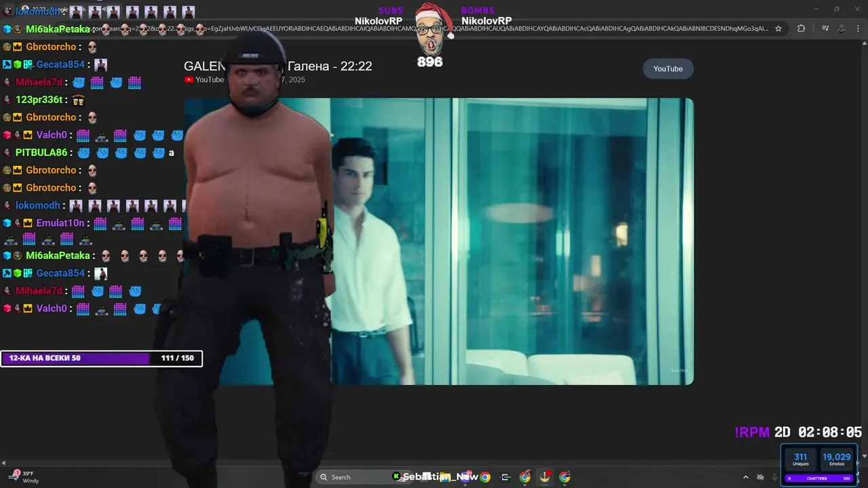
Task: Restore down the browser window
Action: (836, 9)
